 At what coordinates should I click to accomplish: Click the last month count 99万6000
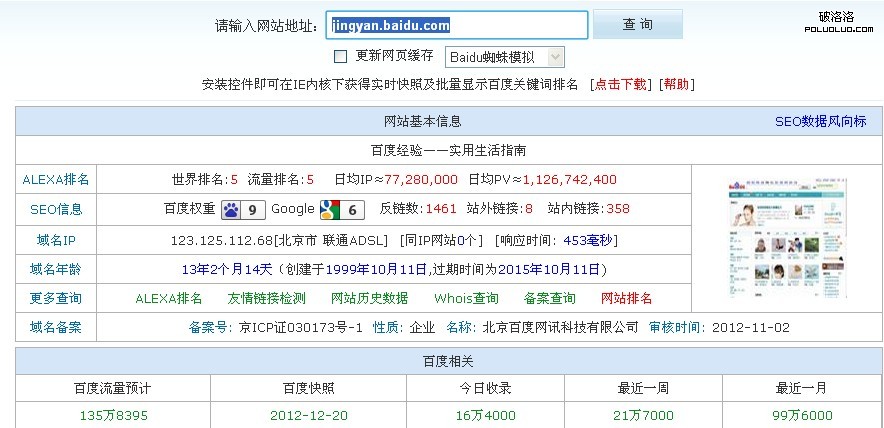(x=802, y=416)
